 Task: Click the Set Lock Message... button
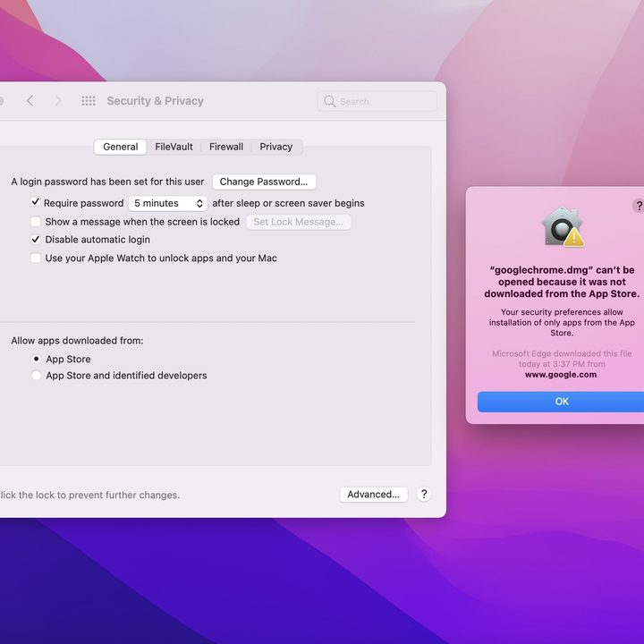click(x=298, y=222)
